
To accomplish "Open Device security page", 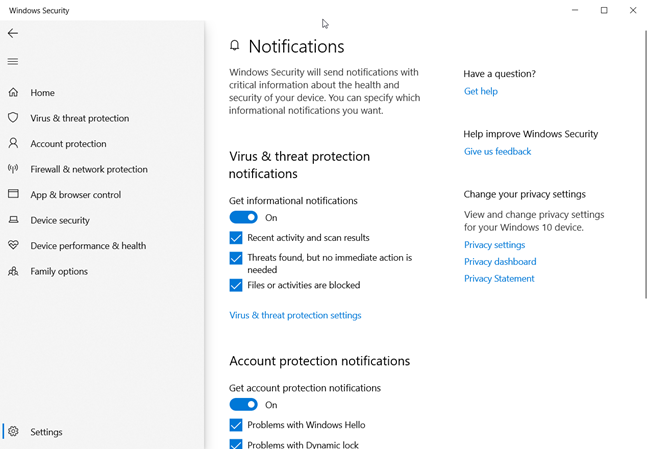I will coord(102,220).
